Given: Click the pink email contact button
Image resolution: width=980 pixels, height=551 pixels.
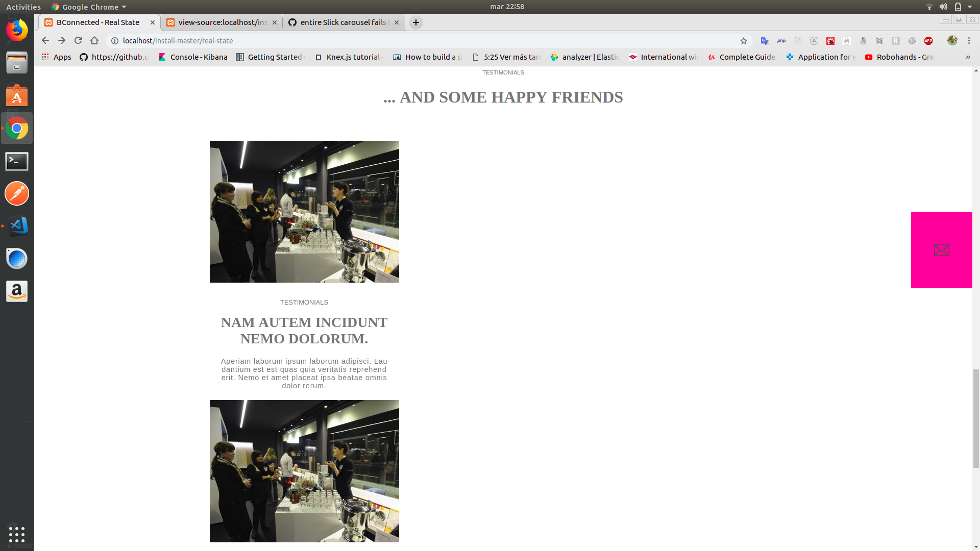Looking at the screenshot, I should pos(941,249).
